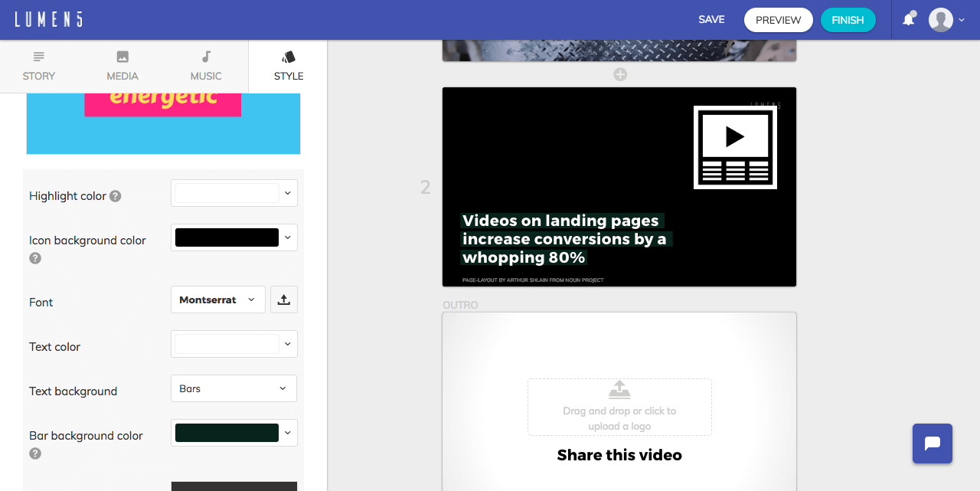Click the add scene plus icon

620,74
